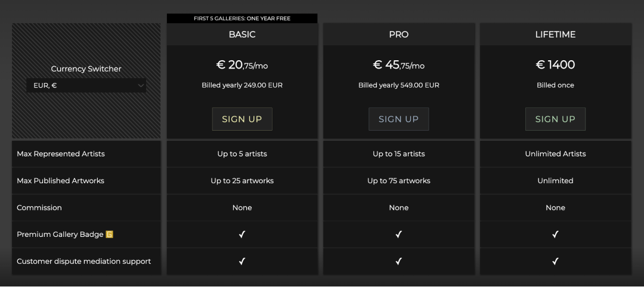Click the Max Published Artworks row label
The height and width of the screenshot is (287, 644).
point(60,181)
